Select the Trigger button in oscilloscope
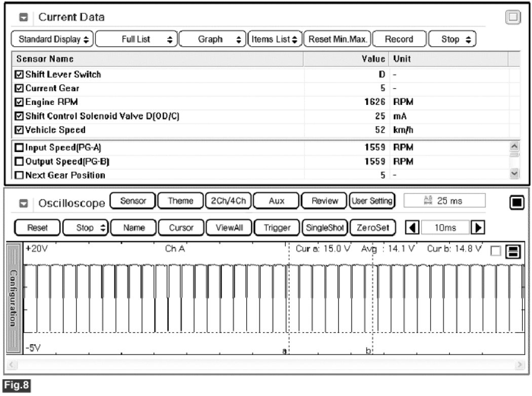The image size is (532, 396). [277, 228]
